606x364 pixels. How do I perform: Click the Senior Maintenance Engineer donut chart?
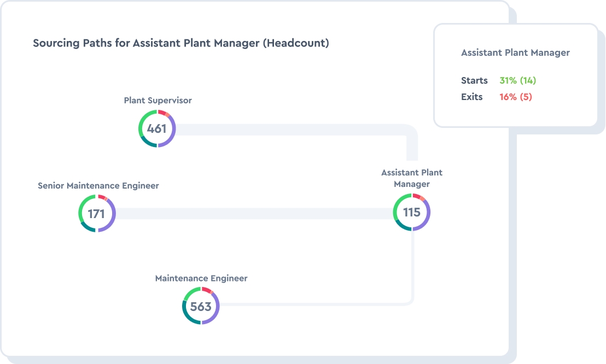[97, 213]
